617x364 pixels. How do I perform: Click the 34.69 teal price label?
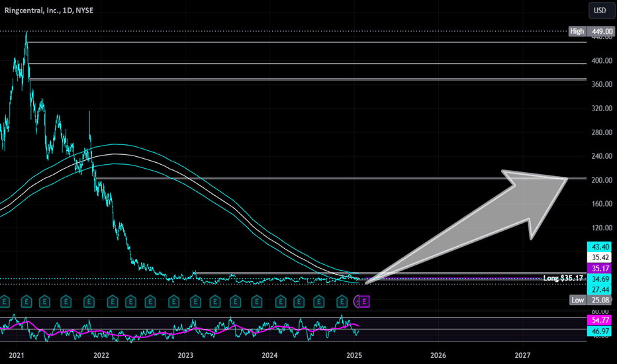pyautogui.click(x=600, y=279)
